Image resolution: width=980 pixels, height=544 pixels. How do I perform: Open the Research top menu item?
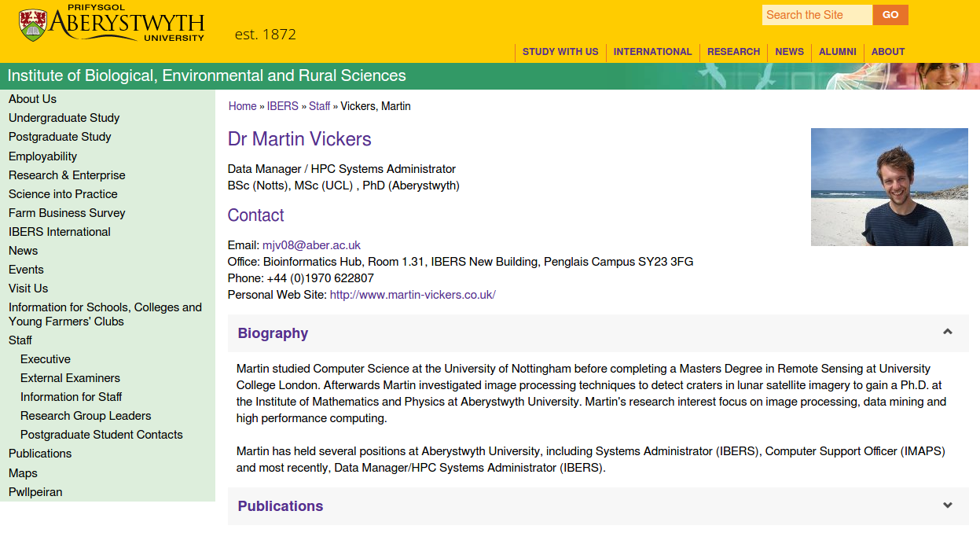pos(733,52)
